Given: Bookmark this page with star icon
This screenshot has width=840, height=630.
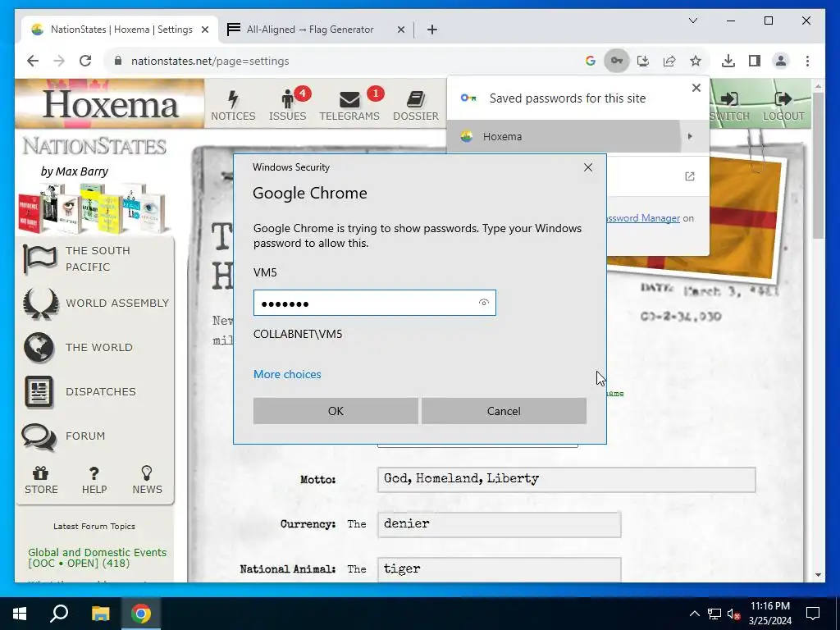Looking at the screenshot, I should 696,61.
